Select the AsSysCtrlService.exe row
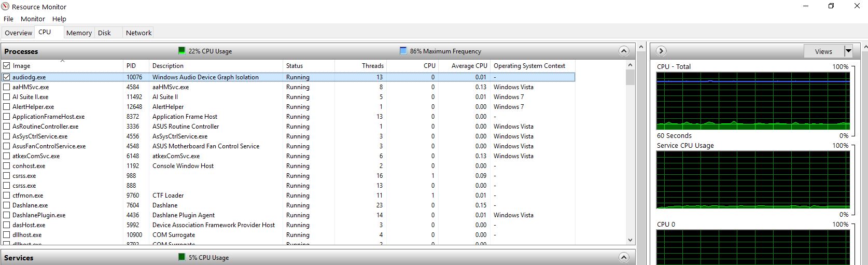This screenshot has width=868, height=265. pos(288,136)
